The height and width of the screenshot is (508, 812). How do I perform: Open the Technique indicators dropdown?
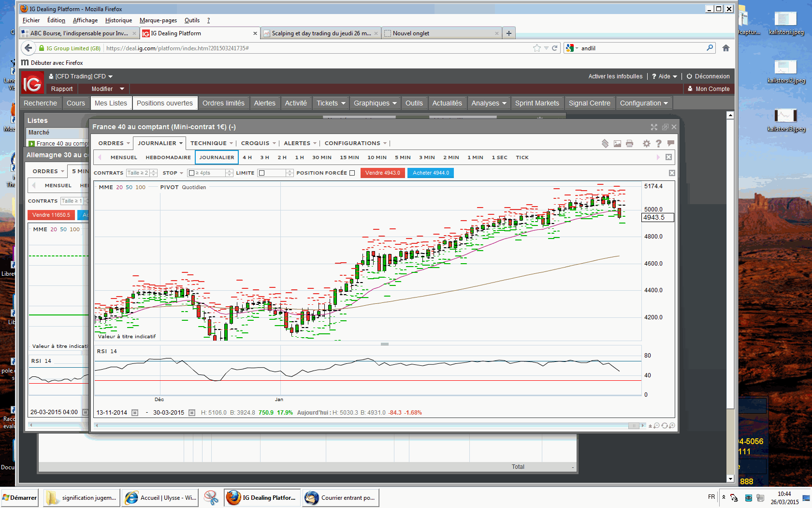212,143
